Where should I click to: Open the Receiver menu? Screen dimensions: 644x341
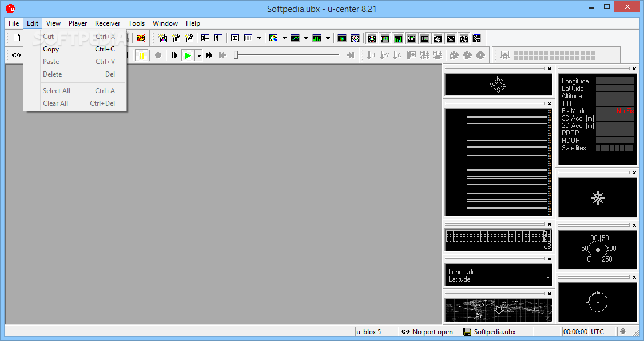[x=108, y=23]
